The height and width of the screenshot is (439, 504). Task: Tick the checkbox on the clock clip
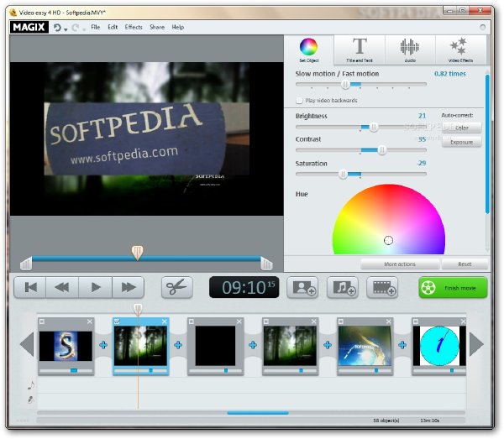[x=415, y=321]
